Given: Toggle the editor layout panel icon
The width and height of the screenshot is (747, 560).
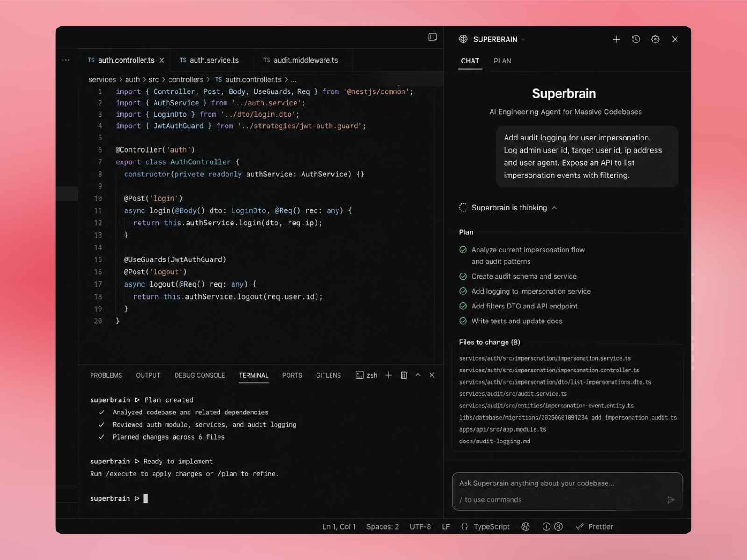Looking at the screenshot, I should (x=432, y=37).
